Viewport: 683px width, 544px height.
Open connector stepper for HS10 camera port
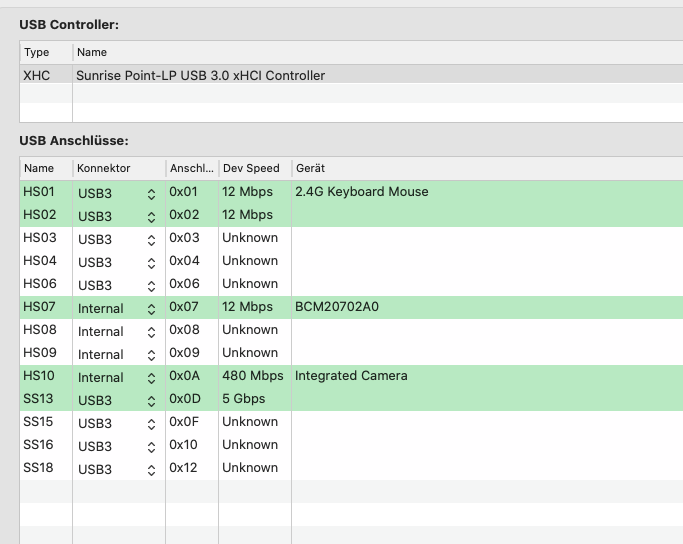(x=151, y=377)
